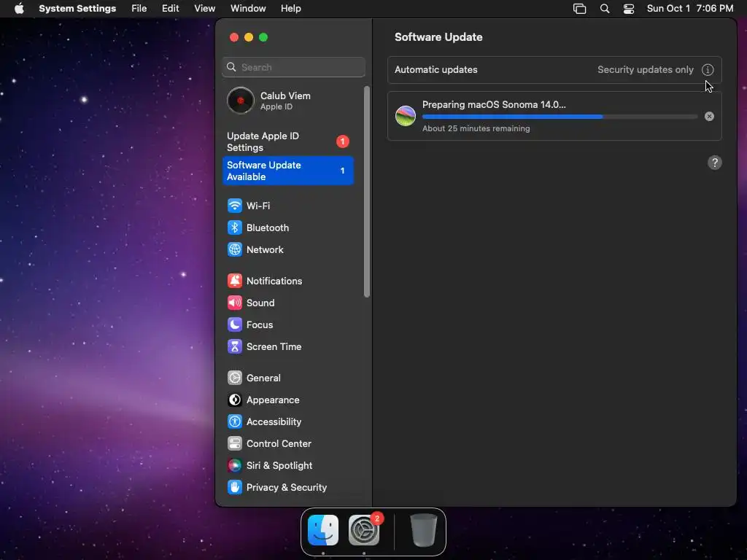
Task: Open the help question mark button
Action: [x=714, y=163]
